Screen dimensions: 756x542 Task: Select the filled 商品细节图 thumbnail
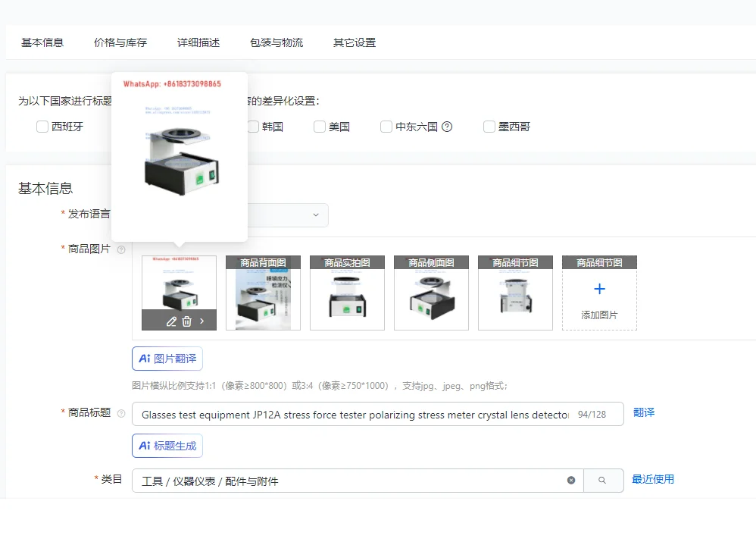pos(515,293)
